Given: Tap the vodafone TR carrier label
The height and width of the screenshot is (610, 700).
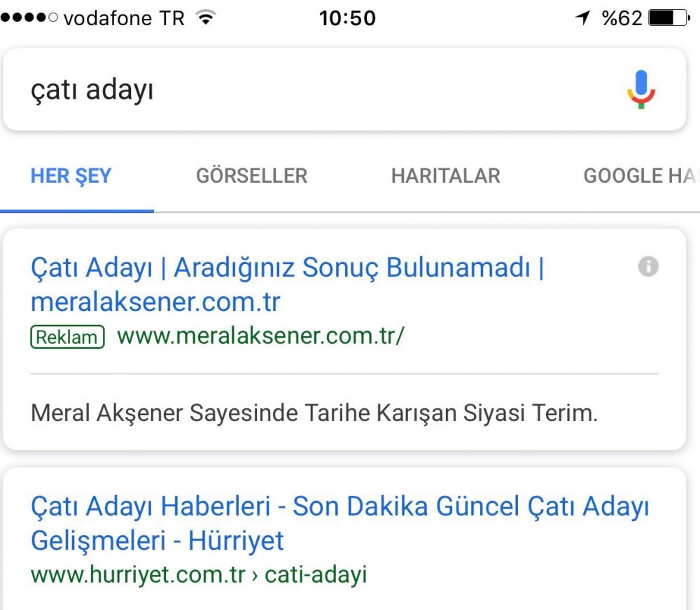Looking at the screenshot, I should click(x=124, y=18).
